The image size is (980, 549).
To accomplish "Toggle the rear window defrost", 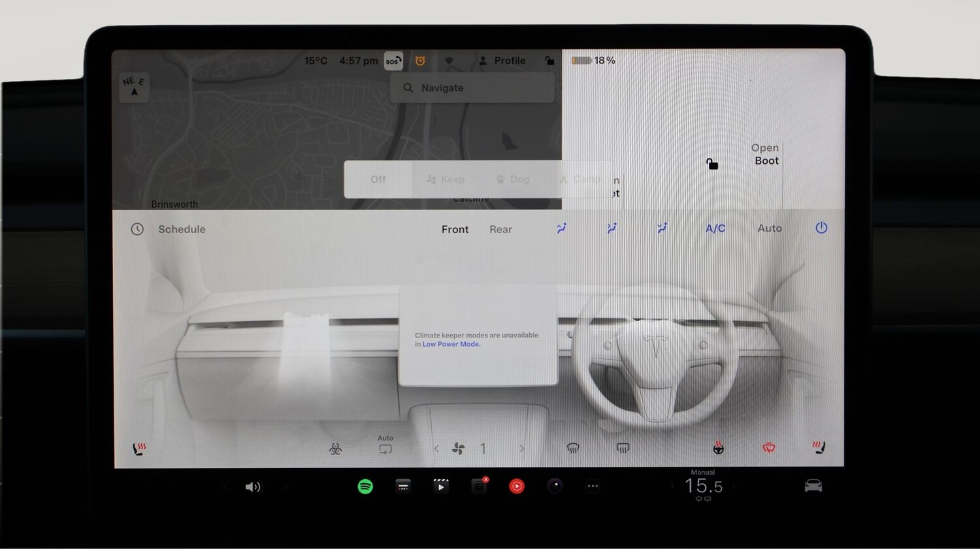I will pos(623,448).
